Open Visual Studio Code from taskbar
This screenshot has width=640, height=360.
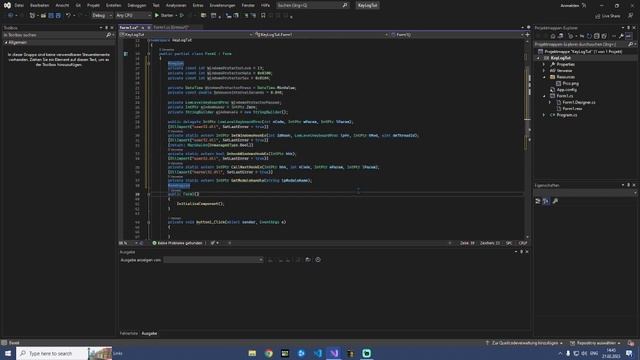[x=318, y=353]
